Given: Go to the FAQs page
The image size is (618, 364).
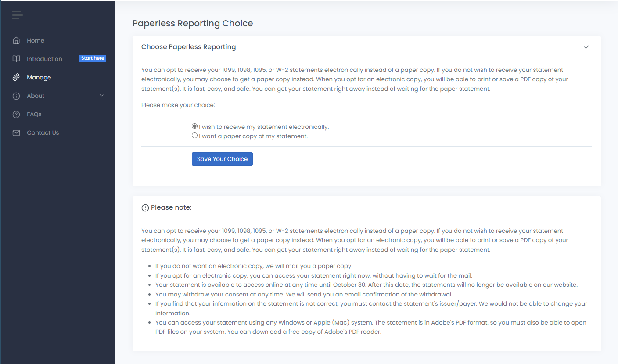Looking at the screenshot, I should pyautogui.click(x=34, y=114).
